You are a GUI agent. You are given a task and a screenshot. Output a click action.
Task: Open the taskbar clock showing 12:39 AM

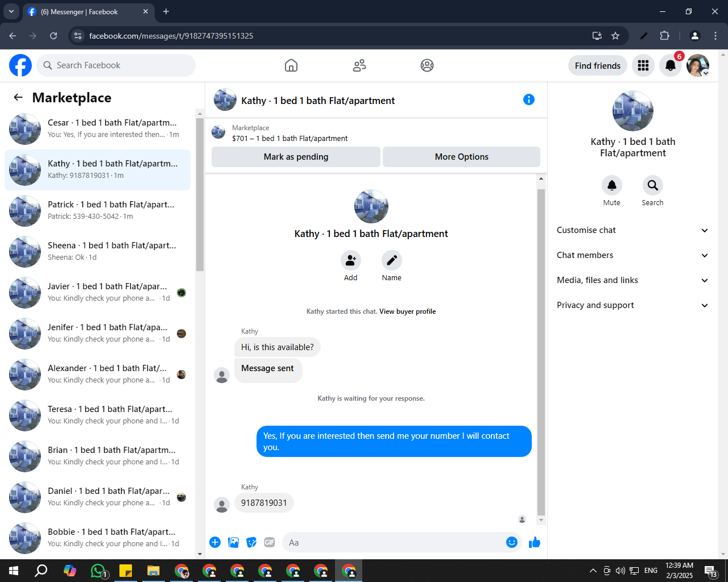(680, 571)
